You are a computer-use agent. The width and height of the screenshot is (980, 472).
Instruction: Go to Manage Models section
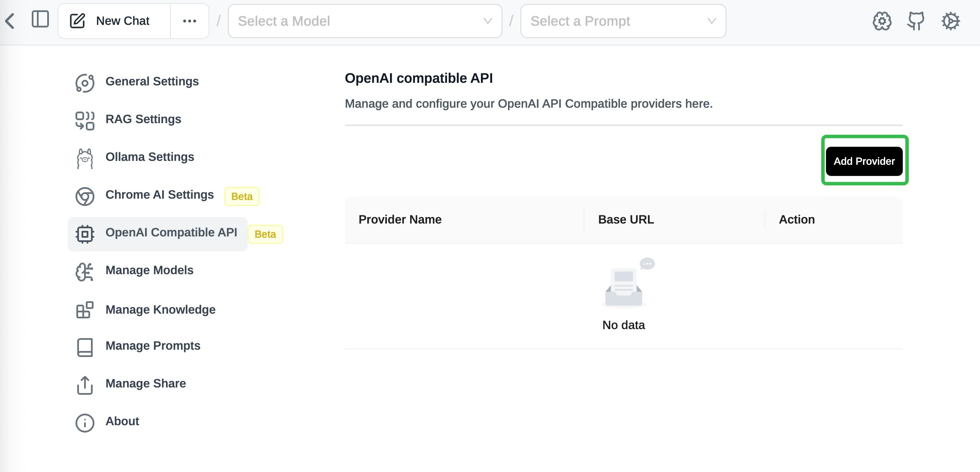tap(149, 270)
